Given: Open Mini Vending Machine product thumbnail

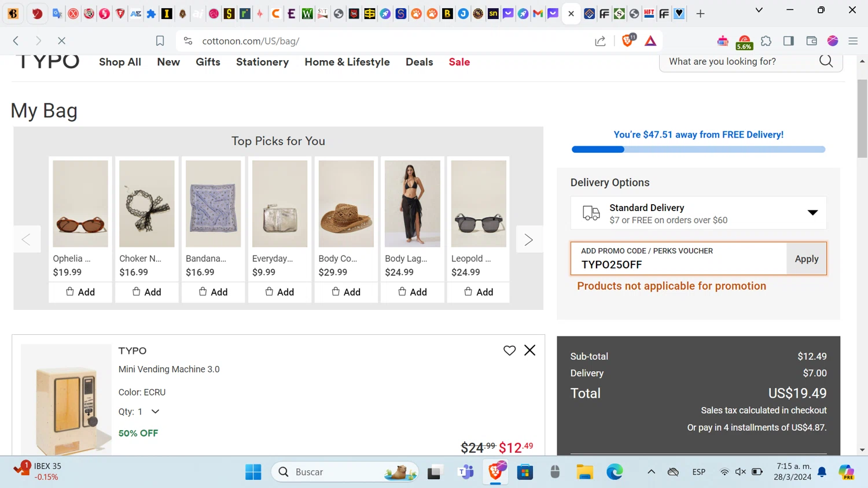Looking at the screenshot, I should (66, 400).
